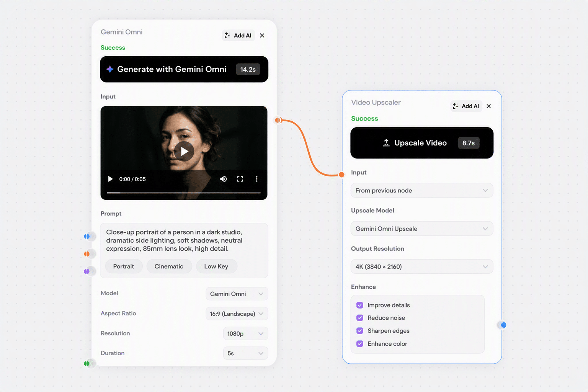Click the video progress bar
588x392 pixels.
point(184,193)
